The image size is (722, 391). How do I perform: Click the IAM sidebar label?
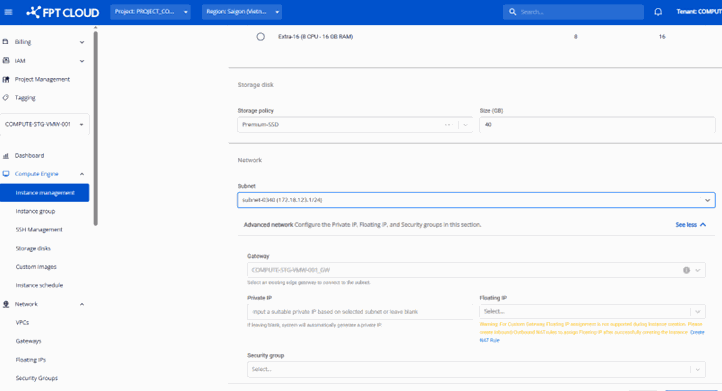coord(20,61)
